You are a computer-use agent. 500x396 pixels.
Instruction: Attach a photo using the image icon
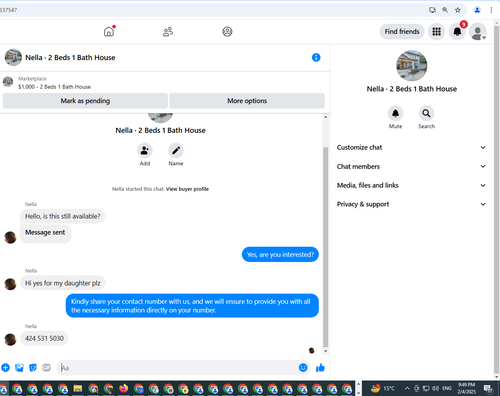point(19,368)
